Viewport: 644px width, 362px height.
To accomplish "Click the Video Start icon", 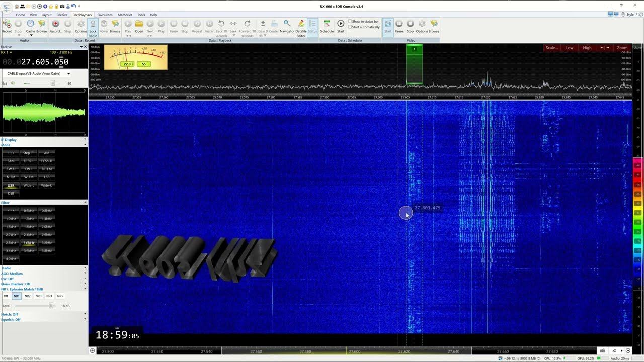I will click(388, 26).
